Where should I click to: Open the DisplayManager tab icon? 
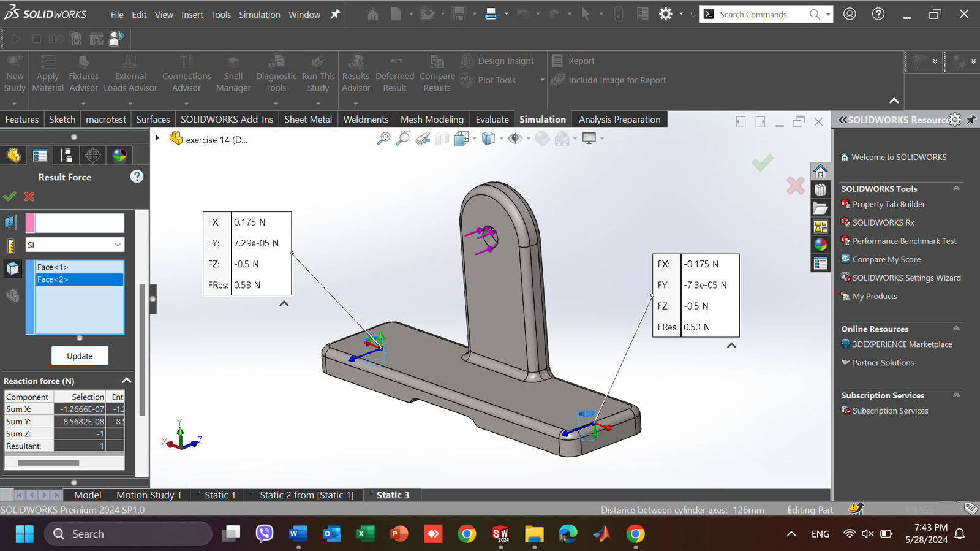coord(119,156)
